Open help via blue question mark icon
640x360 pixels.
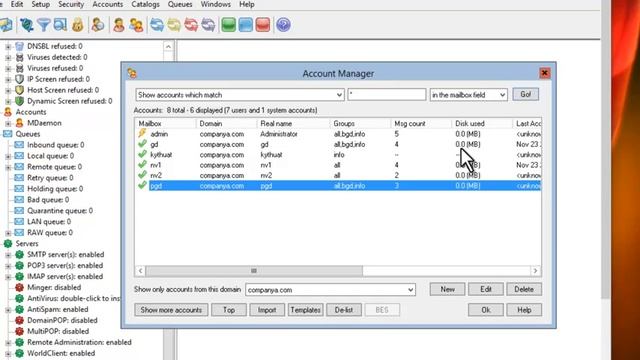(283, 25)
